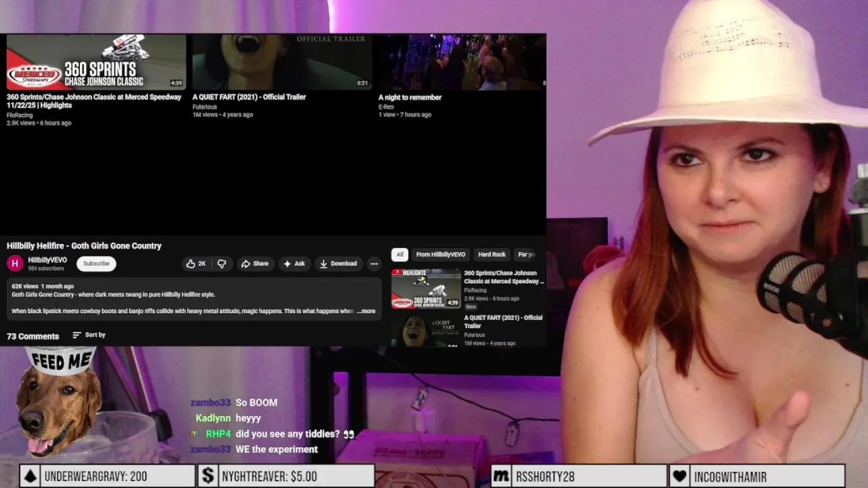Click the RSSHORTY28 member label
Image resolution: width=868 pixels, height=488 pixels.
click(545, 476)
